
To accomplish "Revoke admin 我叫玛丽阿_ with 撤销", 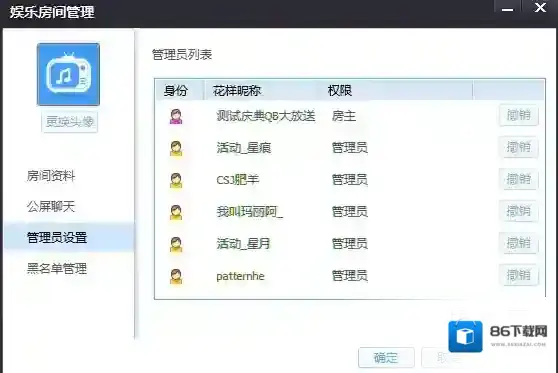I will click(x=518, y=211).
